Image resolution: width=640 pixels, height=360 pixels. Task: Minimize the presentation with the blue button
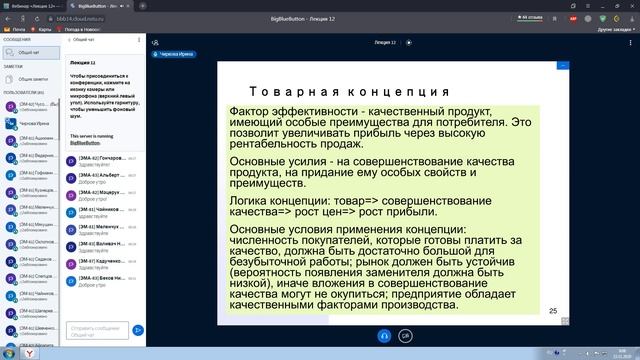(x=562, y=65)
